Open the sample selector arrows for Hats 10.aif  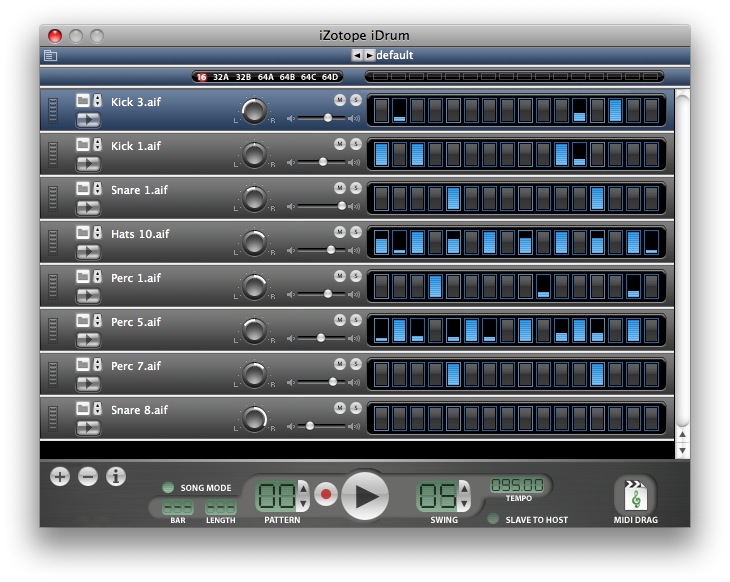97,233
